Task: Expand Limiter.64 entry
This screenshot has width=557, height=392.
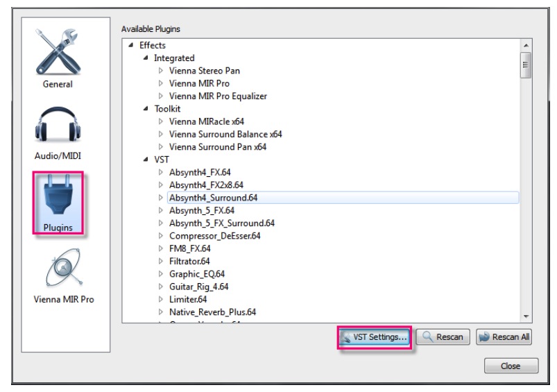Action: (x=160, y=299)
